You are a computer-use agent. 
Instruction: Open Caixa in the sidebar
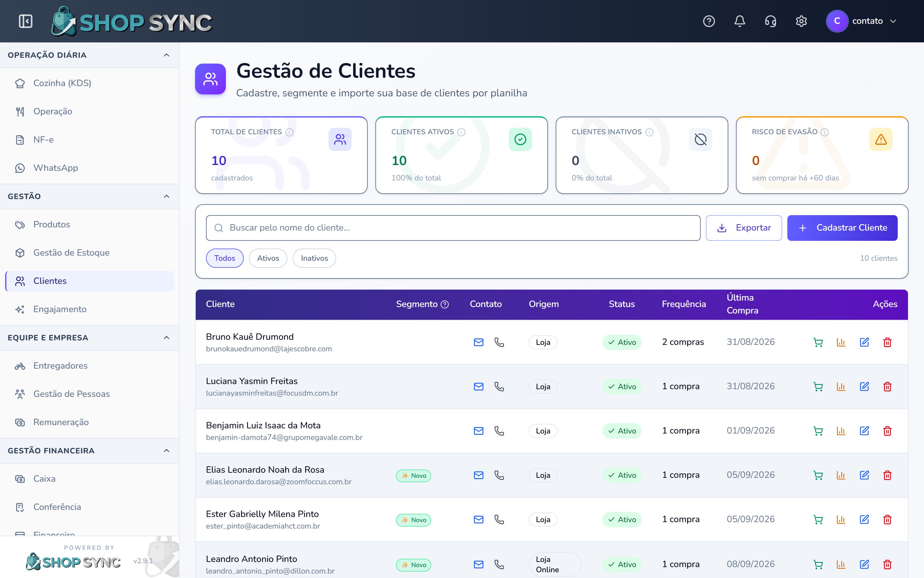pyautogui.click(x=90, y=478)
